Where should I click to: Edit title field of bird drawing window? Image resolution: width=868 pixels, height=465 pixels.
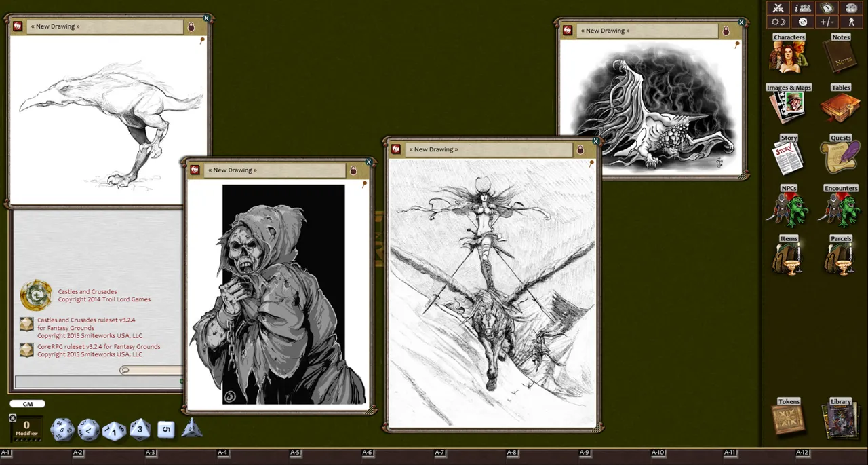105,26
